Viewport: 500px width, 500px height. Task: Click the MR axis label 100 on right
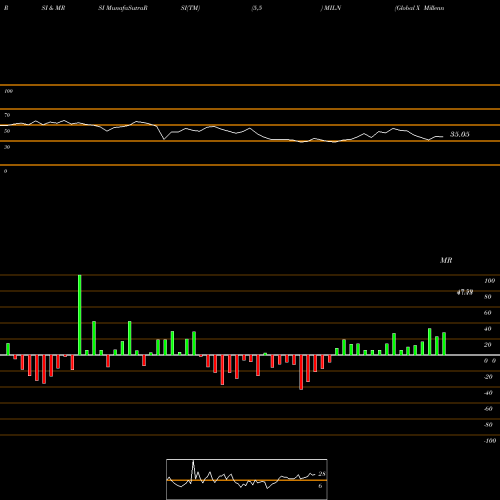point(490,281)
